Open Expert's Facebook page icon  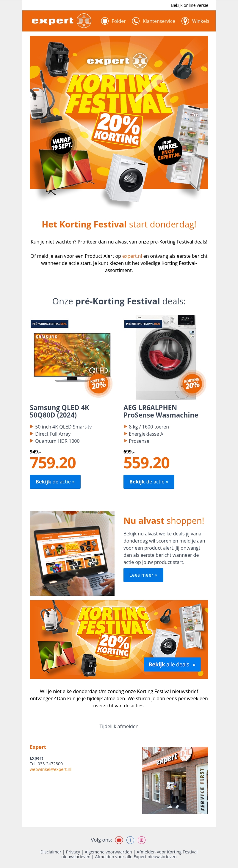pyautogui.click(x=130, y=840)
